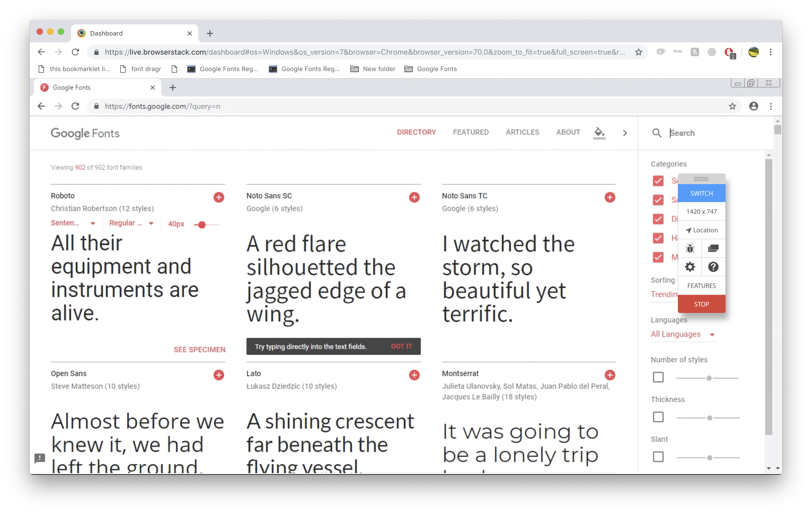The image size is (812, 514).
Task: Add Montserrat font to selection
Action: coord(610,374)
